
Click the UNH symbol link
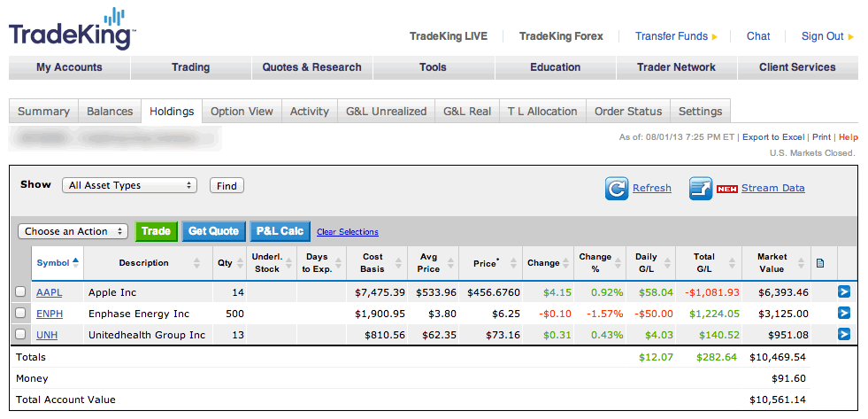[47, 335]
